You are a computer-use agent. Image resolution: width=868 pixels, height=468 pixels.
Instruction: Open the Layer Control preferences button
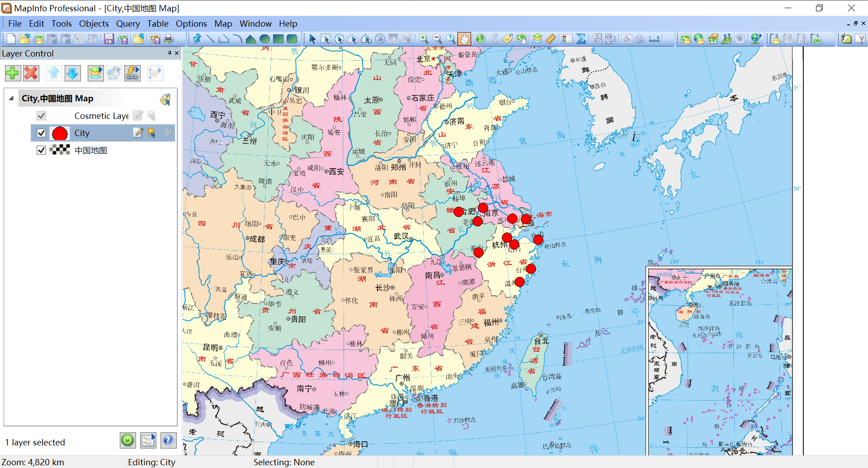pyautogui.click(x=148, y=440)
